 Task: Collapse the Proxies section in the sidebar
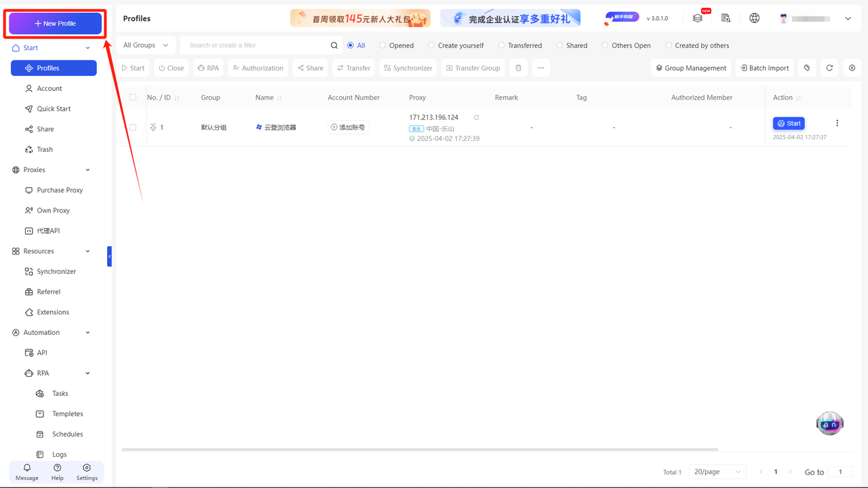click(x=87, y=169)
